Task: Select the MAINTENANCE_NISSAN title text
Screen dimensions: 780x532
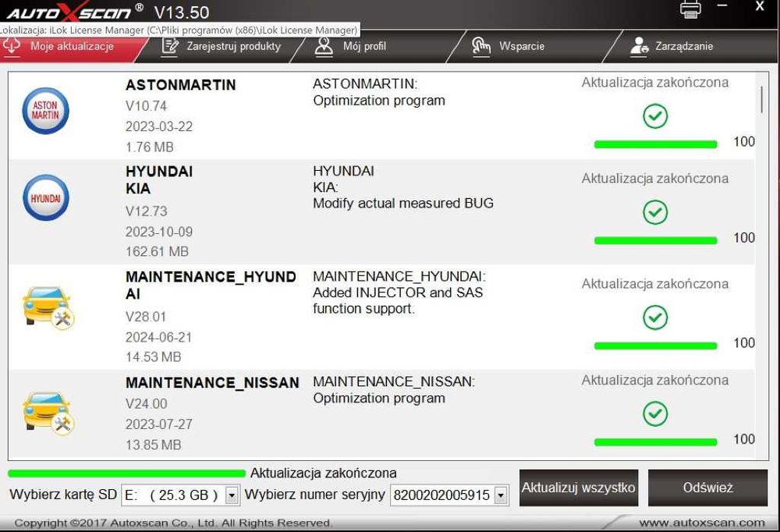Action: (x=212, y=383)
